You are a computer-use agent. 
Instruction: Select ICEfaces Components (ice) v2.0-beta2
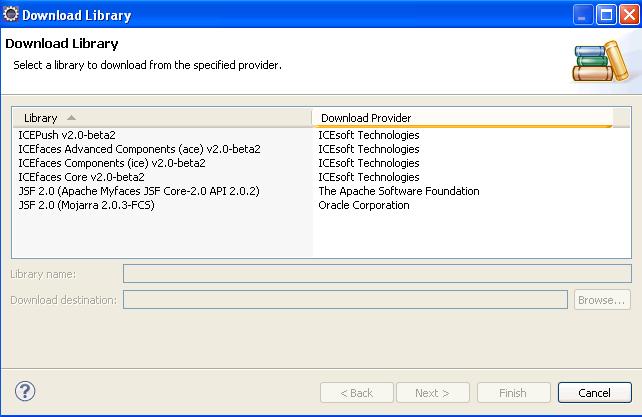coord(112,163)
